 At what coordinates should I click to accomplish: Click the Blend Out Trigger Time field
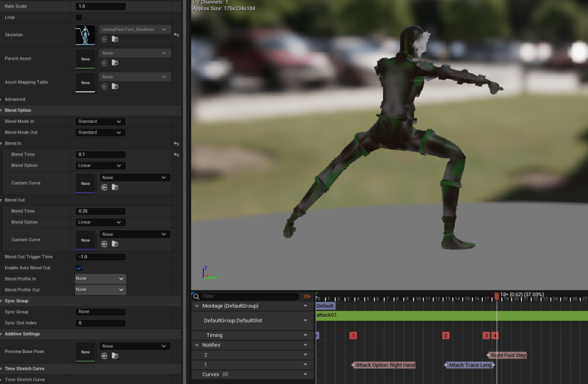point(100,257)
